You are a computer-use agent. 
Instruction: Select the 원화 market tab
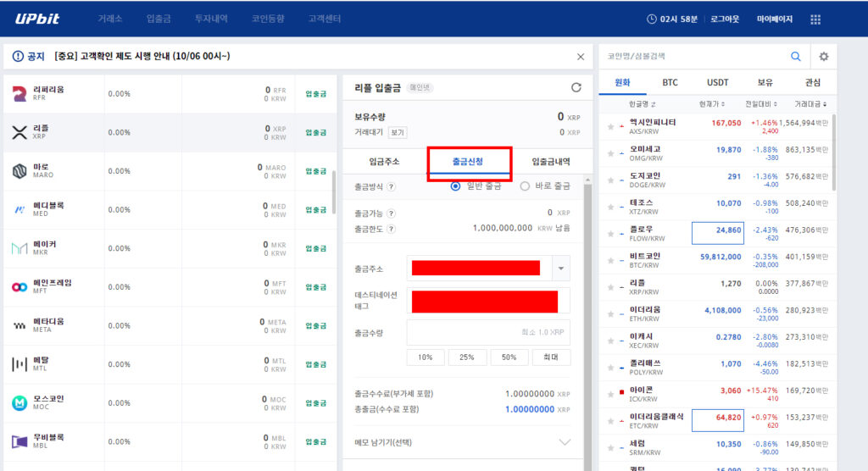(622, 82)
